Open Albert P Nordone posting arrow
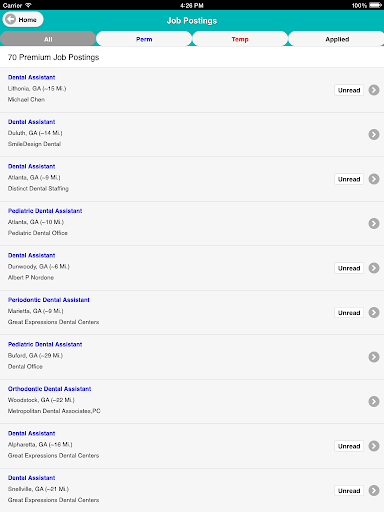384x512 pixels. pyautogui.click(x=374, y=268)
